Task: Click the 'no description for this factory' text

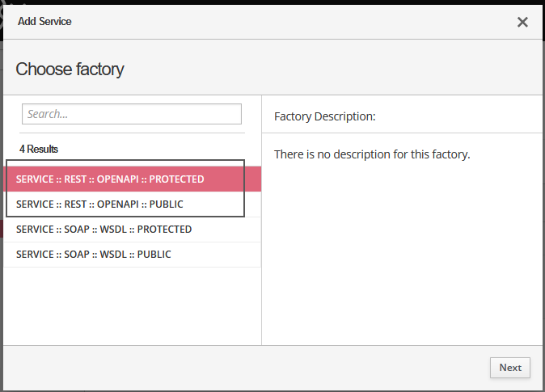Action: point(372,154)
